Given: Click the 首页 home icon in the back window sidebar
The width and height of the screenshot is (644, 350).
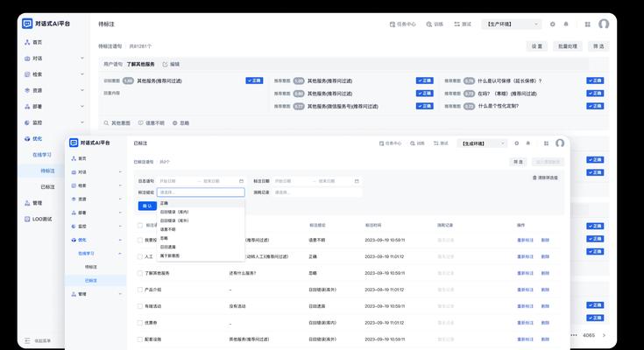Looking at the screenshot, I should pyautogui.click(x=27, y=42).
